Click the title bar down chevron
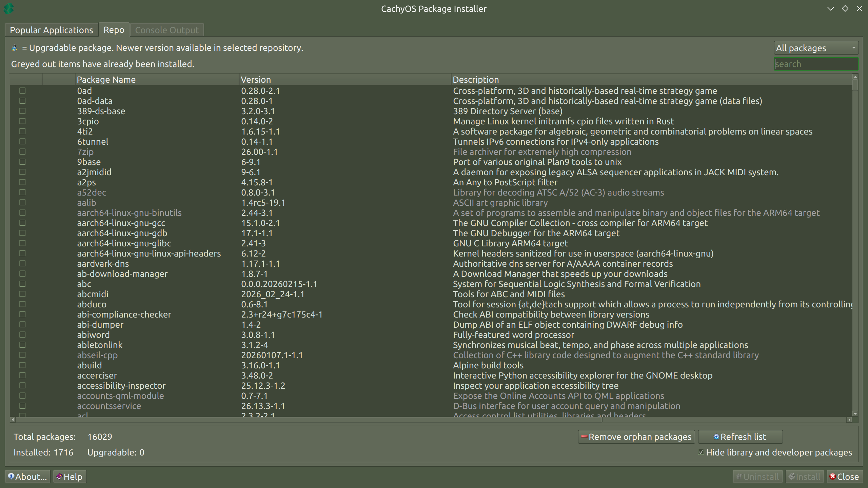The height and width of the screenshot is (488, 868). click(x=830, y=9)
